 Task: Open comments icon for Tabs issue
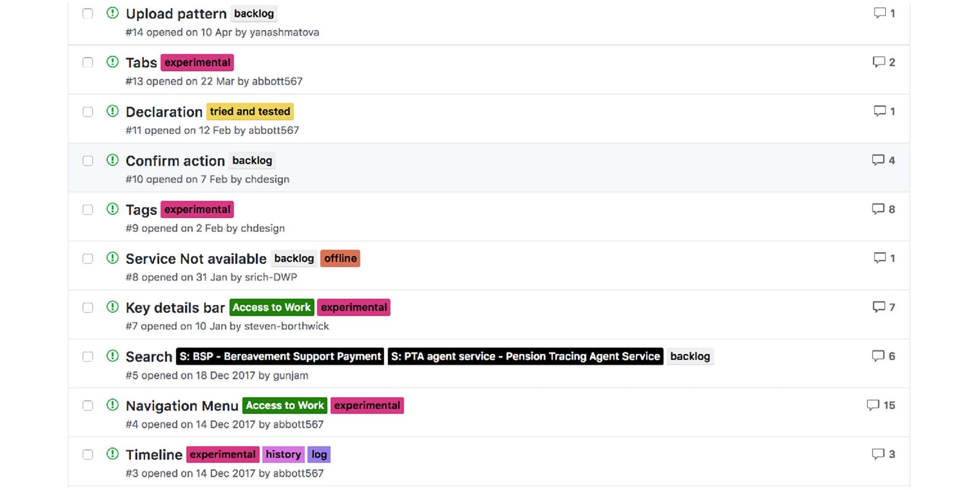tap(879, 62)
